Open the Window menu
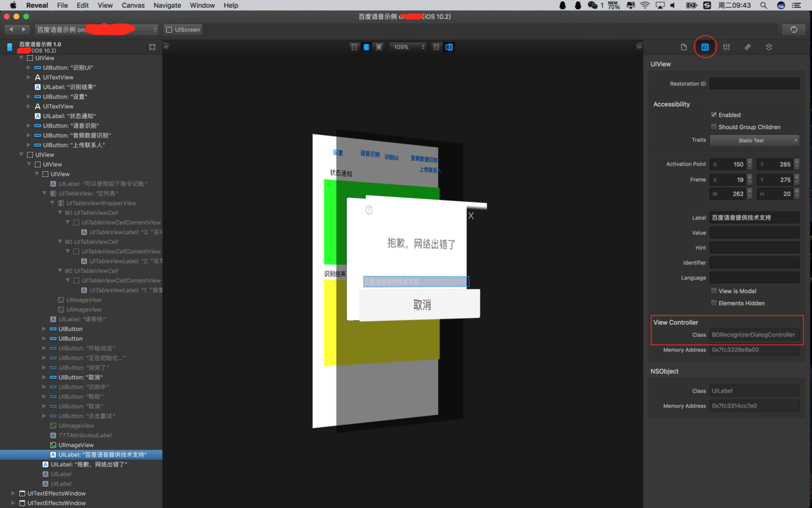812x508 pixels. (x=202, y=5)
